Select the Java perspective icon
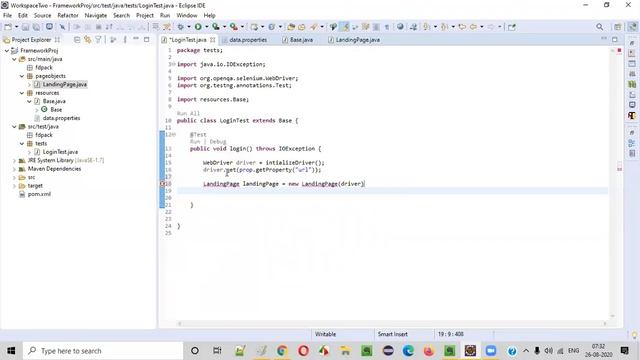 pyautogui.click(x=632, y=27)
